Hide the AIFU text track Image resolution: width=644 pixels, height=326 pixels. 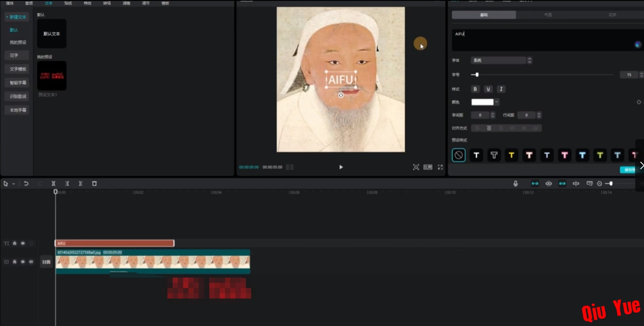click(23, 244)
